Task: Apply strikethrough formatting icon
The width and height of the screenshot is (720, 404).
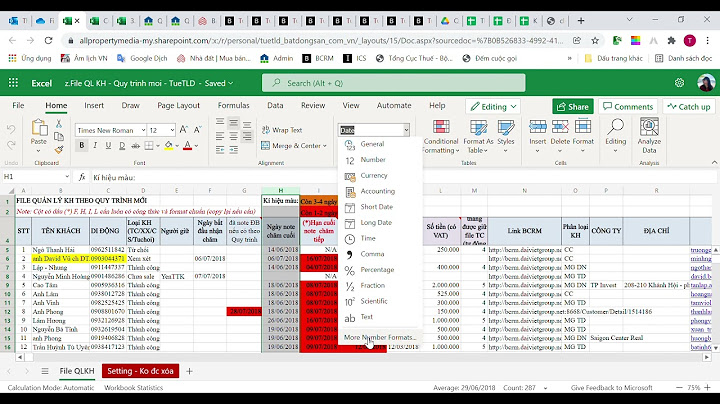Action: click(135, 146)
